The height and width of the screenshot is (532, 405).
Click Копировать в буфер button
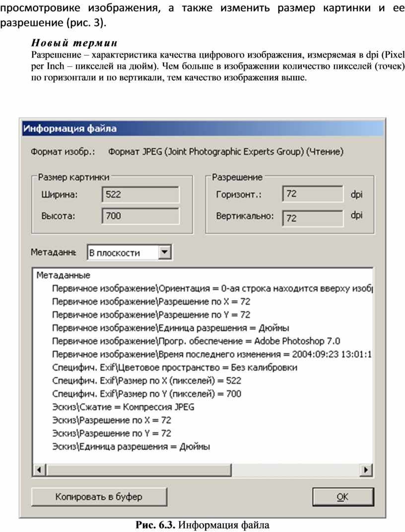point(99,496)
